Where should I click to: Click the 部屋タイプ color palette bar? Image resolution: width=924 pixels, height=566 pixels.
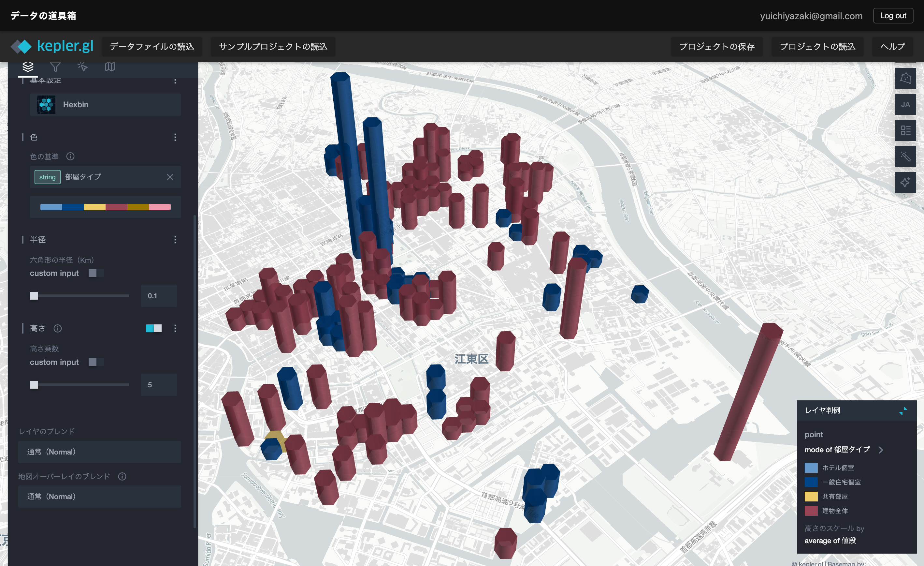tap(105, 207)
